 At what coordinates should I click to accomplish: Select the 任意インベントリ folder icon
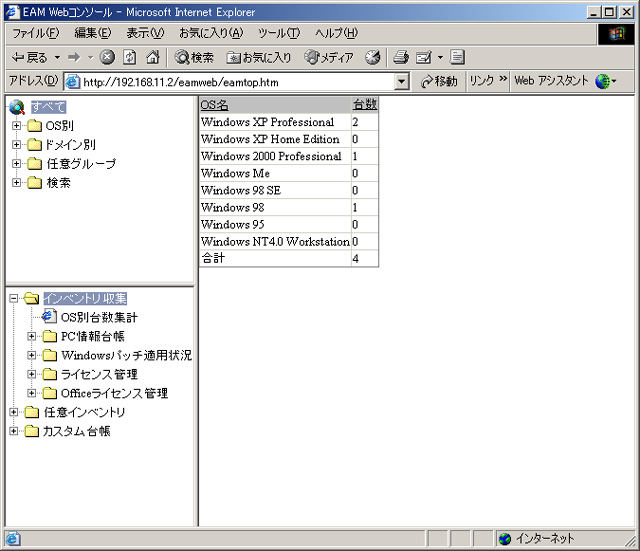(32, 412)
